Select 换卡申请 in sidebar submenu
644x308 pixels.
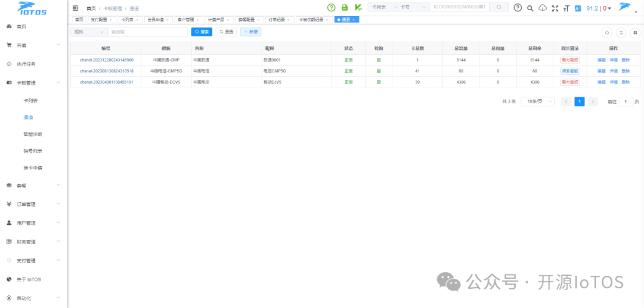click(33, 168)
